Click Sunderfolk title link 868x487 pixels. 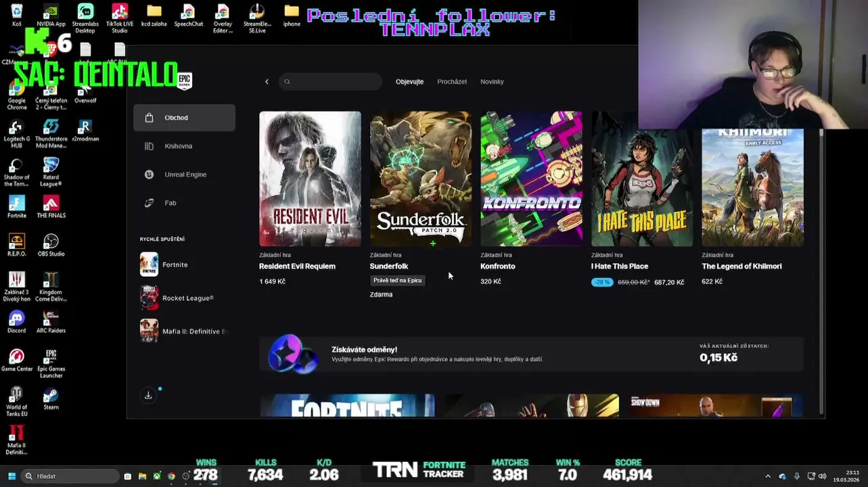point(389,266)
